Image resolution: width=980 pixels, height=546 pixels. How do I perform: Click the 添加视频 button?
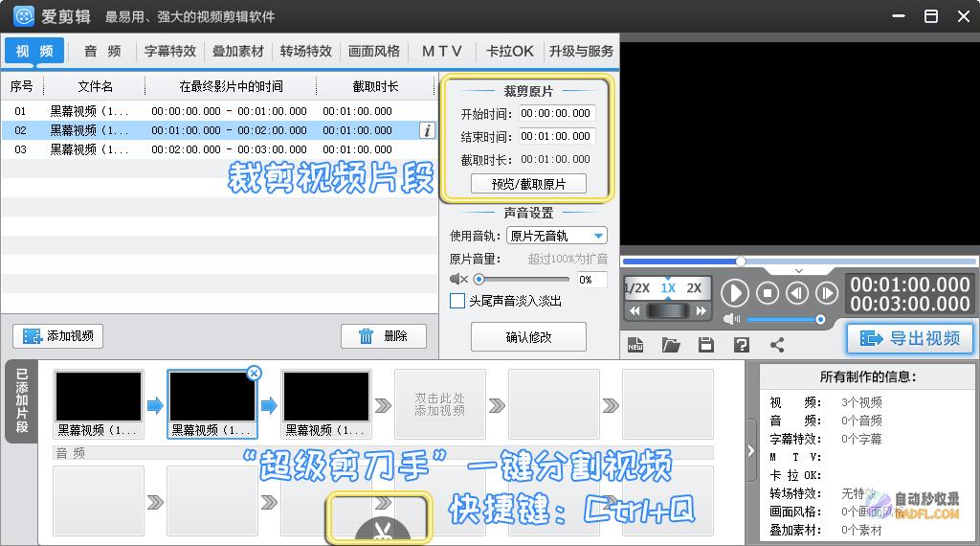[x=58, y=336]
